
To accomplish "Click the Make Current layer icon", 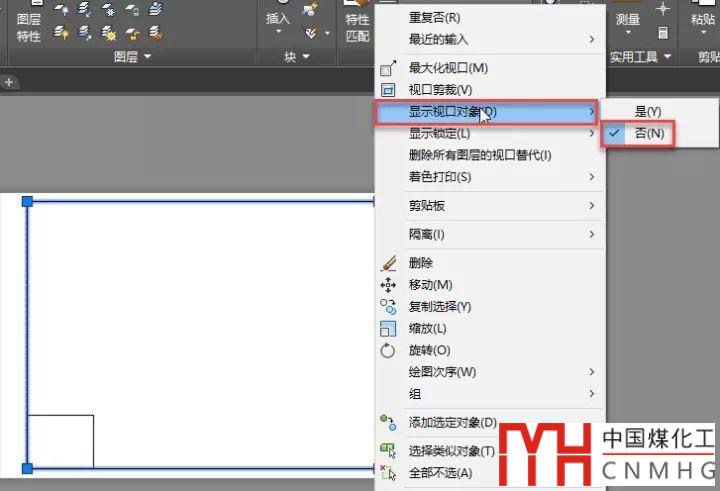I will point(156,8).
